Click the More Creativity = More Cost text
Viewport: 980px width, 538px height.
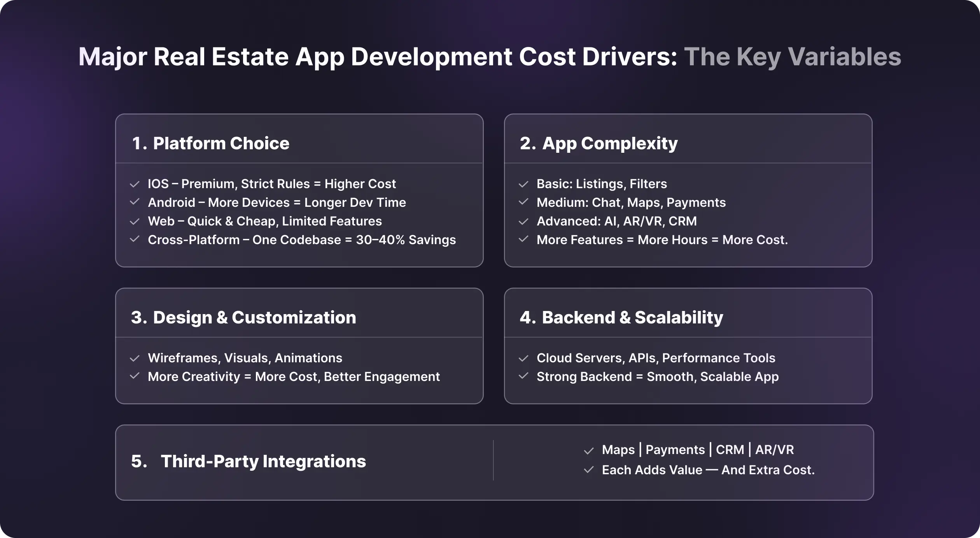[293, 377]
